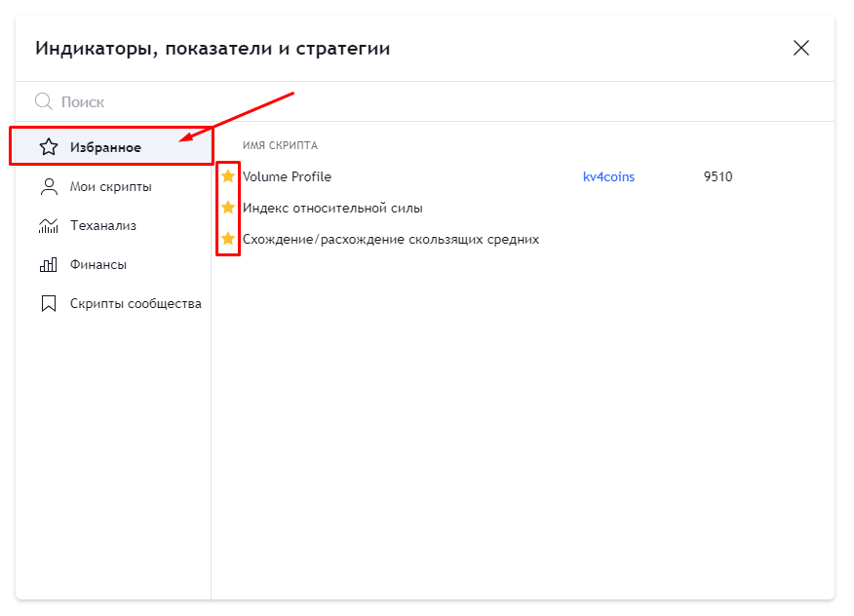Click the bookmark icon for Скрипты сообщества
854x616 pixels.
pyautogui.click(x=48, y=302)
